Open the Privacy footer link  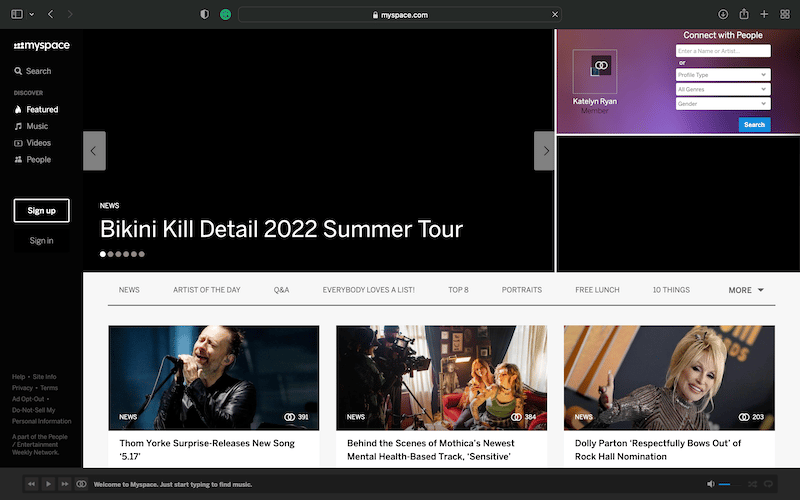point(22,388)
